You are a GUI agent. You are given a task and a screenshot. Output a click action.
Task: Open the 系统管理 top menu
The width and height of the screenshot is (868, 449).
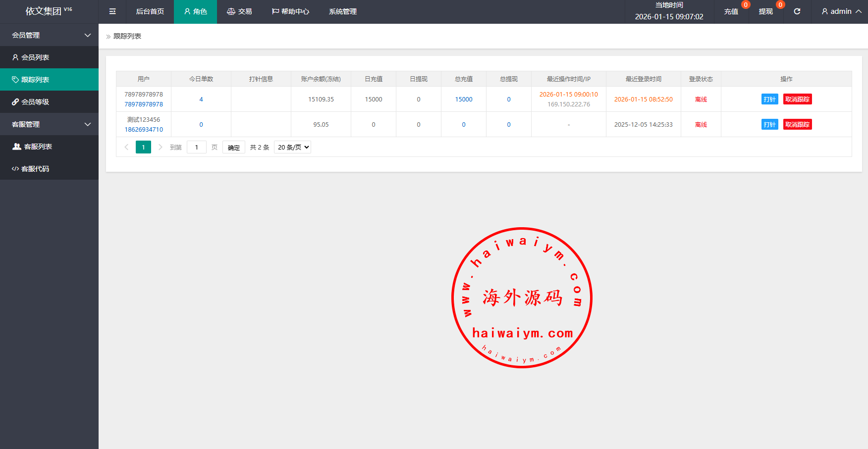point(342,11)
